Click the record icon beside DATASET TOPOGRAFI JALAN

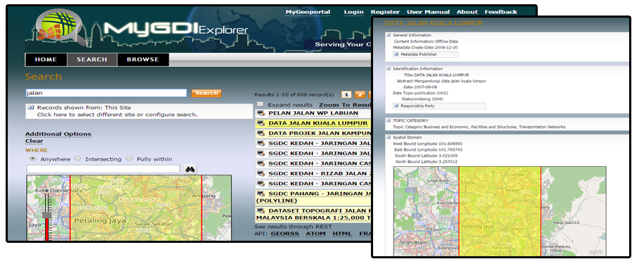click(x=261, y=210)
